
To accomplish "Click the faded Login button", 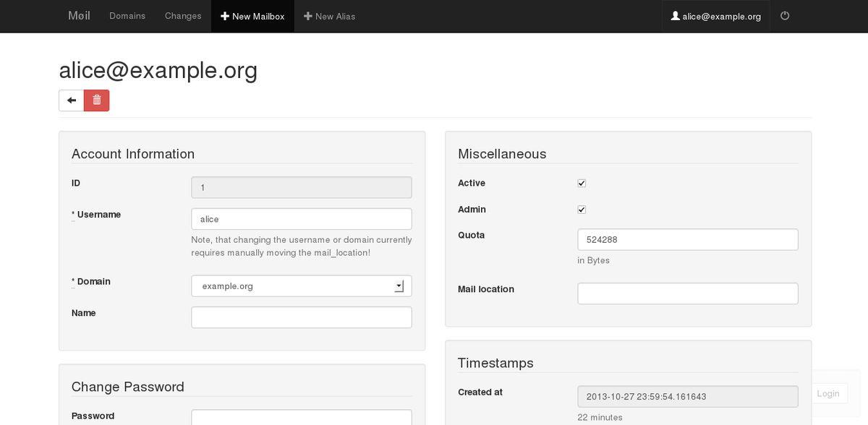I will click(x=827, y=393).
